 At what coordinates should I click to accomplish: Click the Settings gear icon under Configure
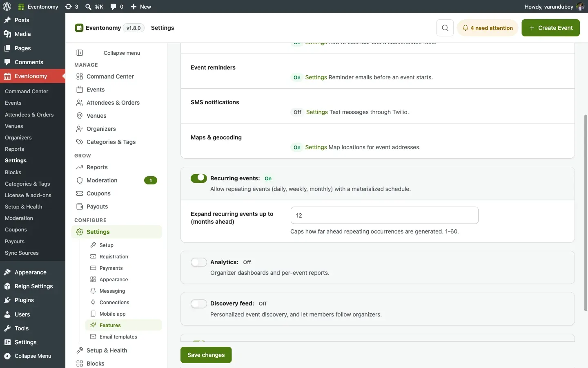80,232
